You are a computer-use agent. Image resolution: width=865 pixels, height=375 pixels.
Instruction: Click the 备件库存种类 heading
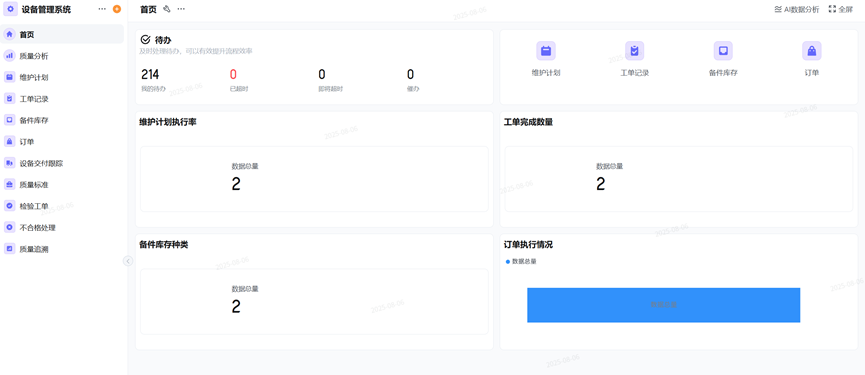[164, 244]
